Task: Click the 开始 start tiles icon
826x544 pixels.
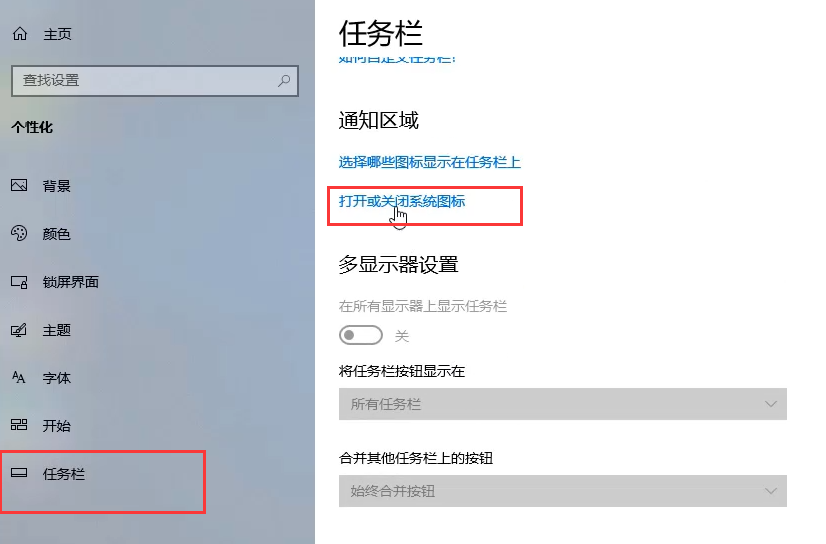Action: point(19,425)
